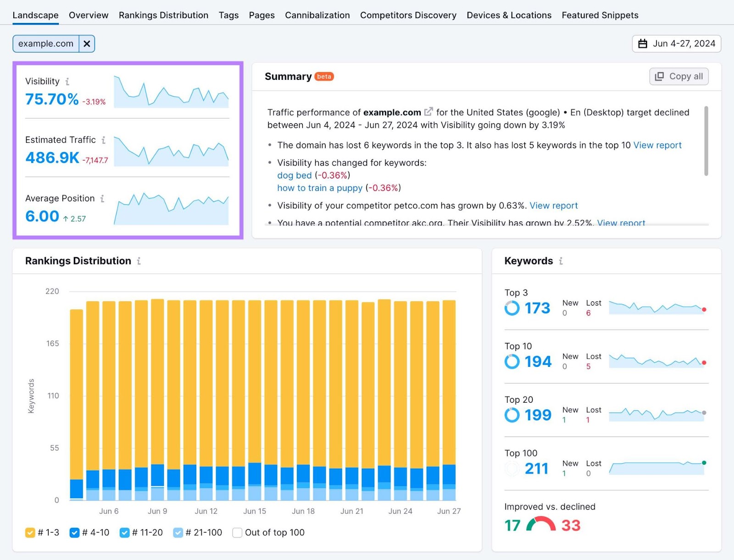The height and width of the screenshot is (560, 734).
Task: Open the Visibility metric info tooltip
Action: pyautogui.click(x=68, y=81)
